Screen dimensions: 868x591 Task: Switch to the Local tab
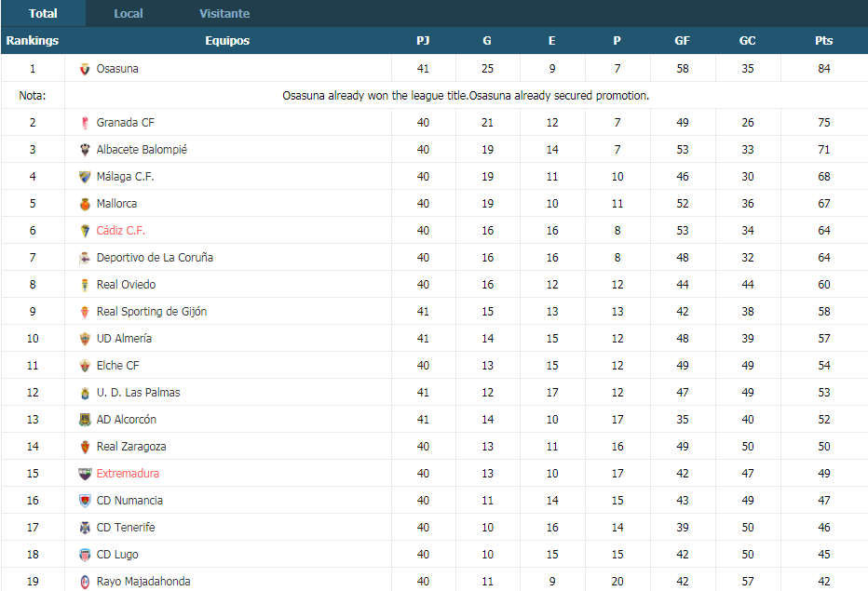[x=129, y=13]
